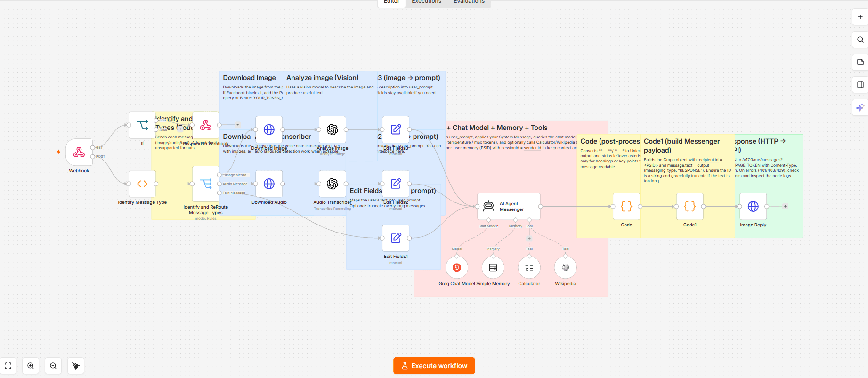Viewport: 868px width, 378px height.
Task: Switch to the Executions tab
Action: 426,2
